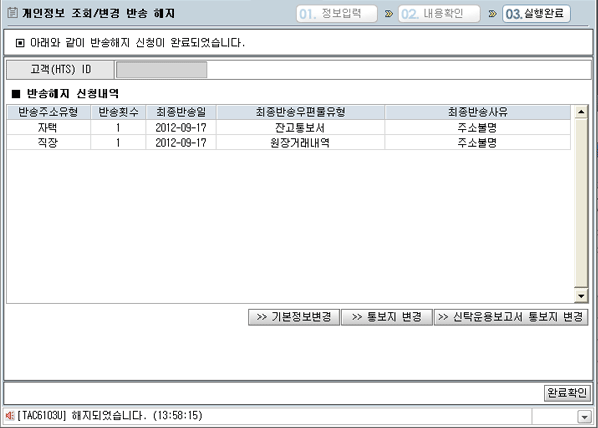Click the document icon beside the page title
This screenshot has width=598, height=428.
(13, 13)
